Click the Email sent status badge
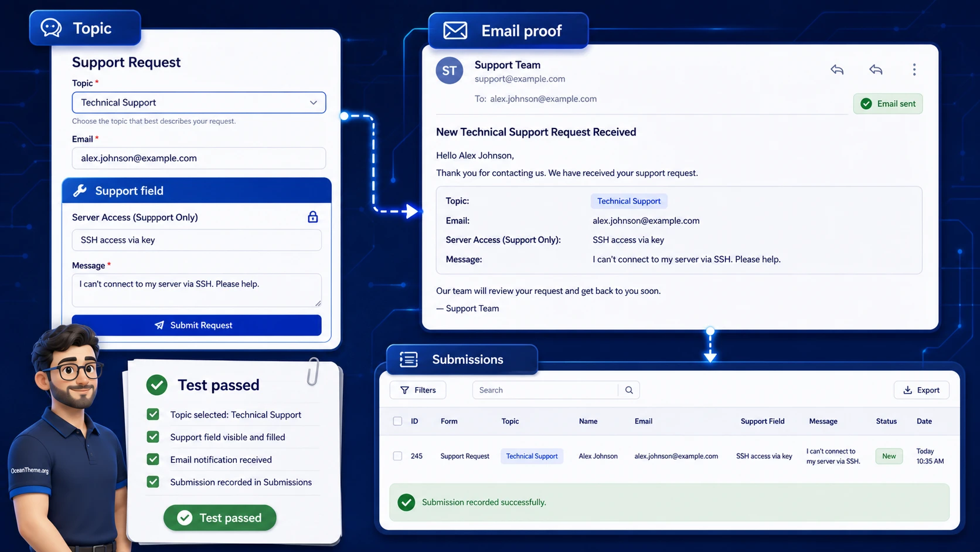The image size is (980, 552). click(x=888, y=104)
